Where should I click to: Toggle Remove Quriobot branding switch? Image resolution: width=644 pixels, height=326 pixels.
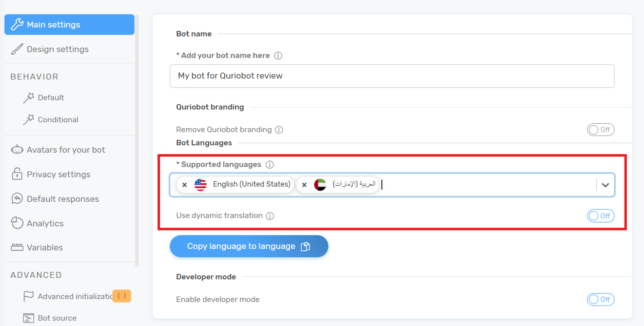tap(600, 130)
